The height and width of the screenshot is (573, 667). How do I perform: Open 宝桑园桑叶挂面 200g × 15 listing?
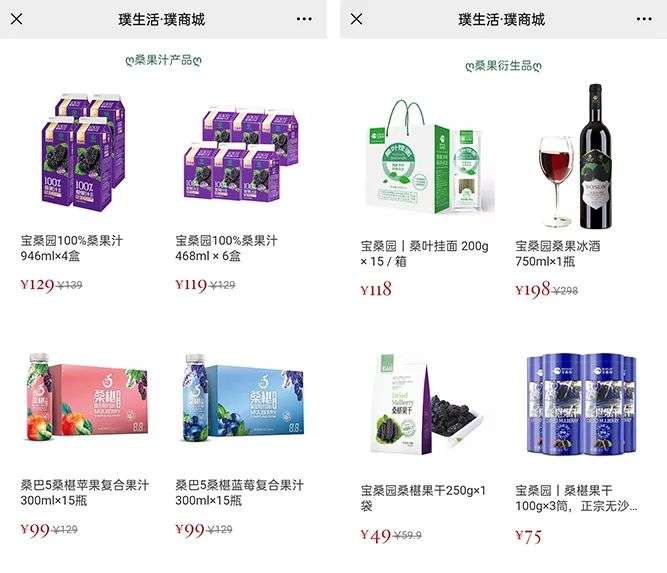click(425, 253)
